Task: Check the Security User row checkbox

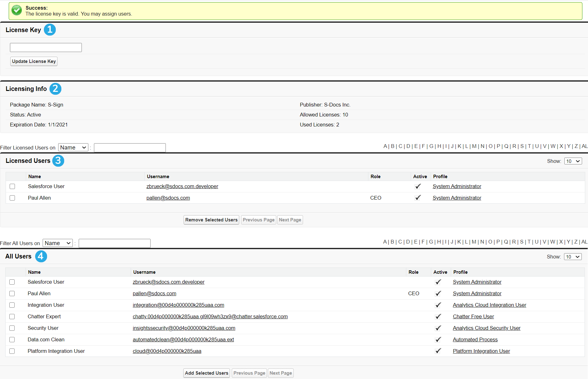Action: (12, 328)
